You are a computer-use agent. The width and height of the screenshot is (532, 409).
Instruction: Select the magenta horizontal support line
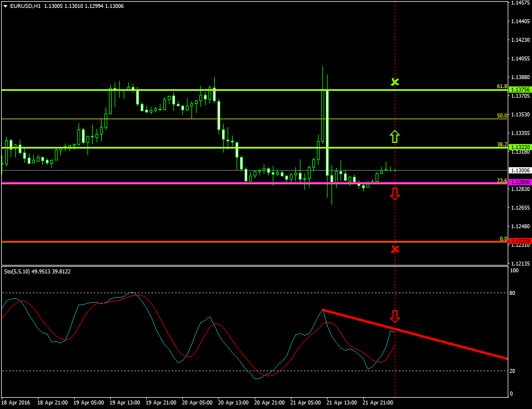click(169, 183)
